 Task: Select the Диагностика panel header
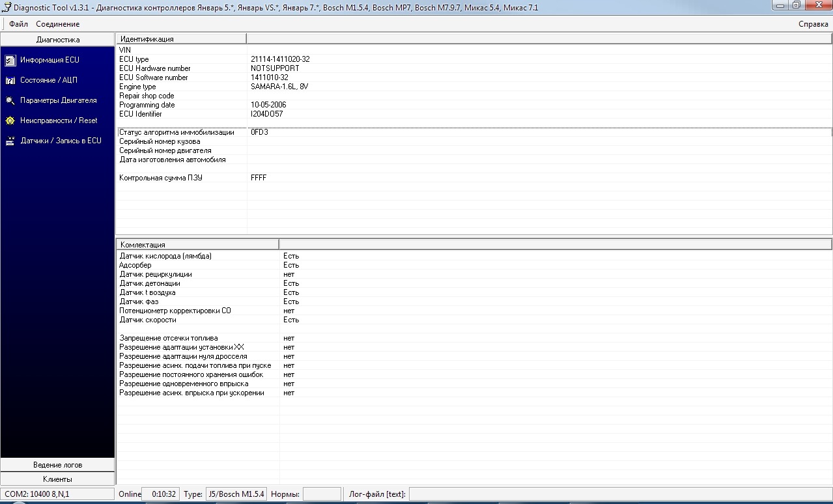pyautogui.click(x=58, y=40)
